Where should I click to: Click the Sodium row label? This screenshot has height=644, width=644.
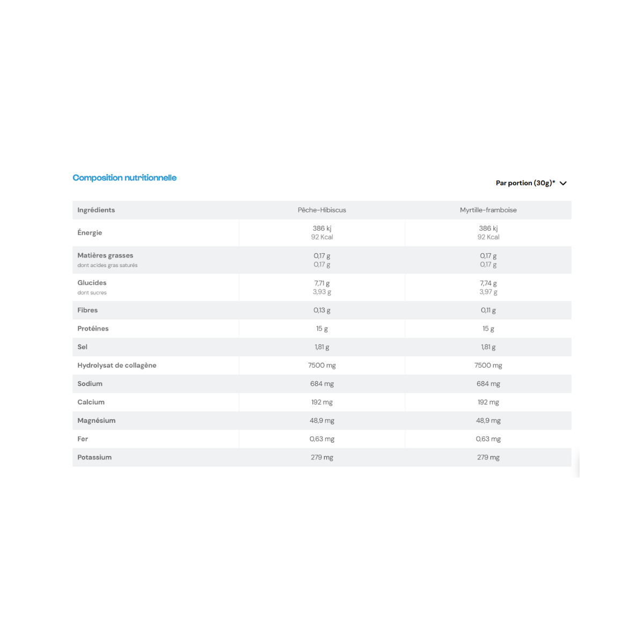point(90,384)
